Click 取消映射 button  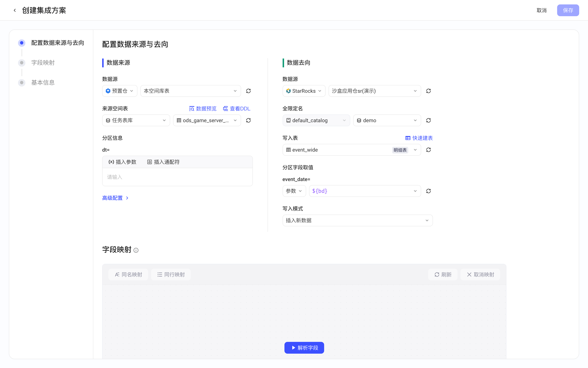[480, 275]
